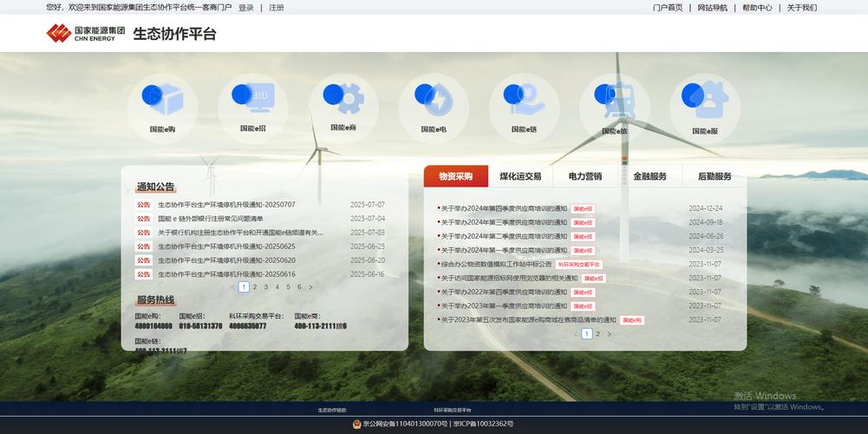Click 公告 tag beside 20250707 notice
The image size is (868, 434).
point(143,205)
